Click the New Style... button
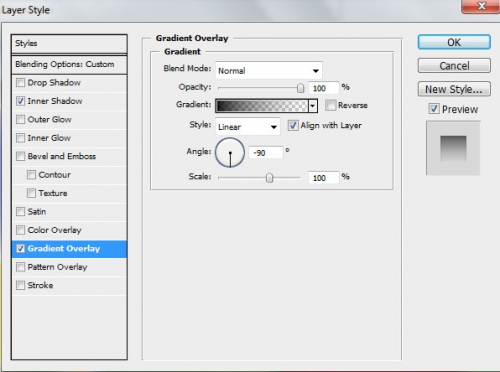 point(454,89)
